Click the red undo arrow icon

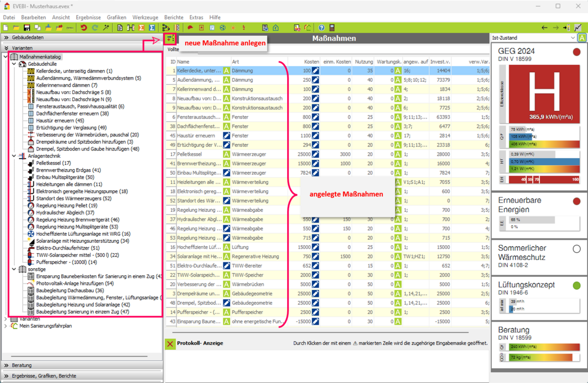coord(84,28)
